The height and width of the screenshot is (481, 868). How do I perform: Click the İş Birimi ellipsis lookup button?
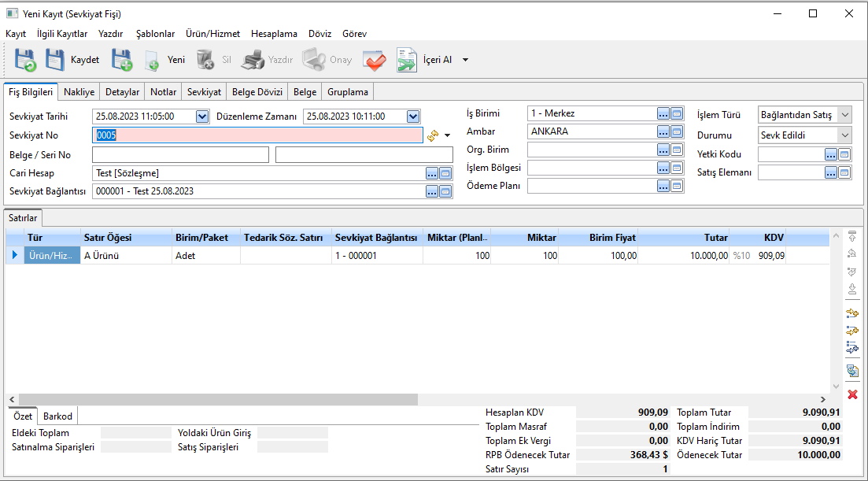click(663, 113)
